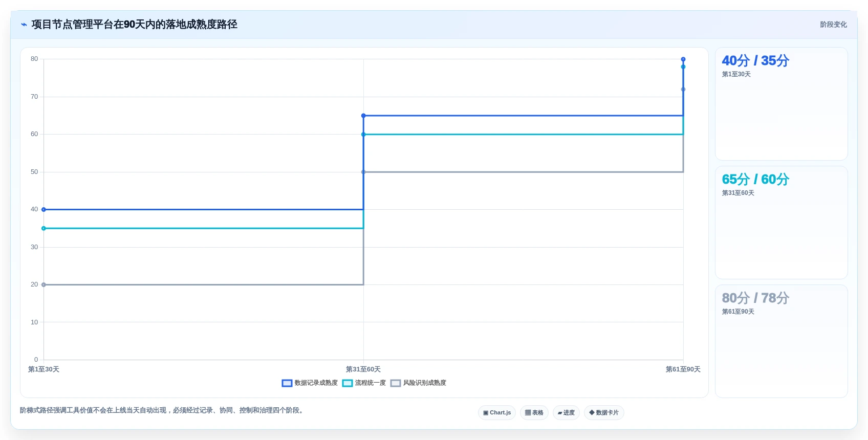Viewport: 868px width, 440px height.
Task: Click the 表格 tag button
Action: click(x=534, y=413)
